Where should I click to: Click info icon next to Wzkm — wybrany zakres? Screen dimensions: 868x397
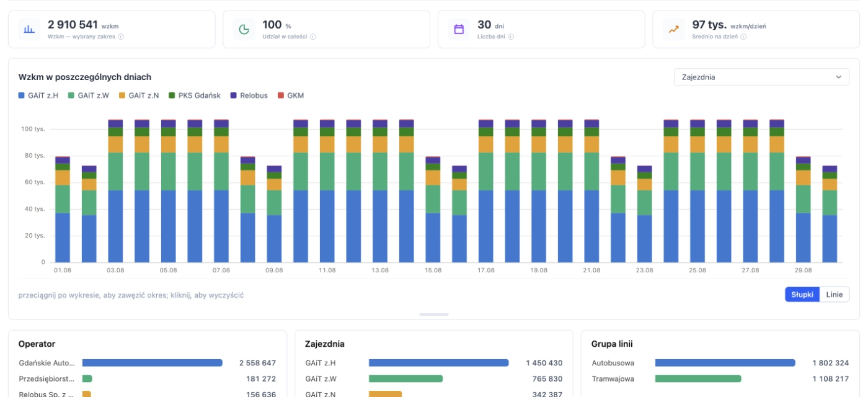coord(121,37)
